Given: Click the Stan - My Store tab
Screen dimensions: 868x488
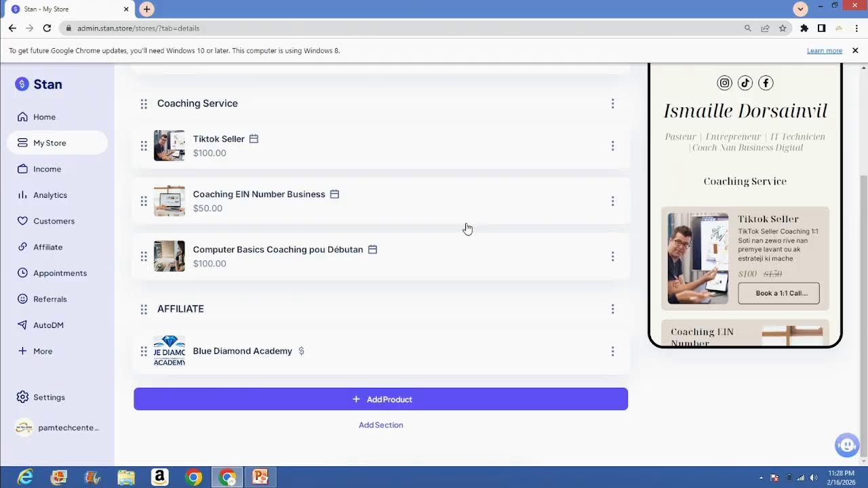Looking at the screenshot, I should click(68, 9).
